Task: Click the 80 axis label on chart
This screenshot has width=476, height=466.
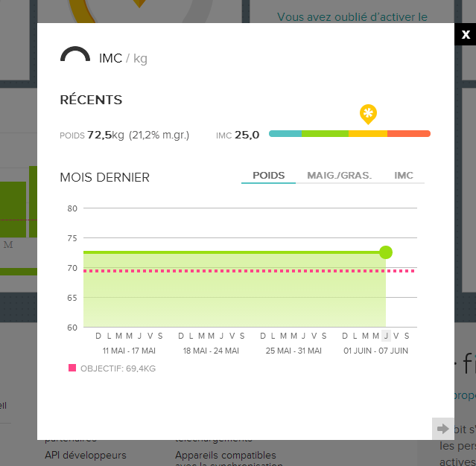Action: coord(72,208)
